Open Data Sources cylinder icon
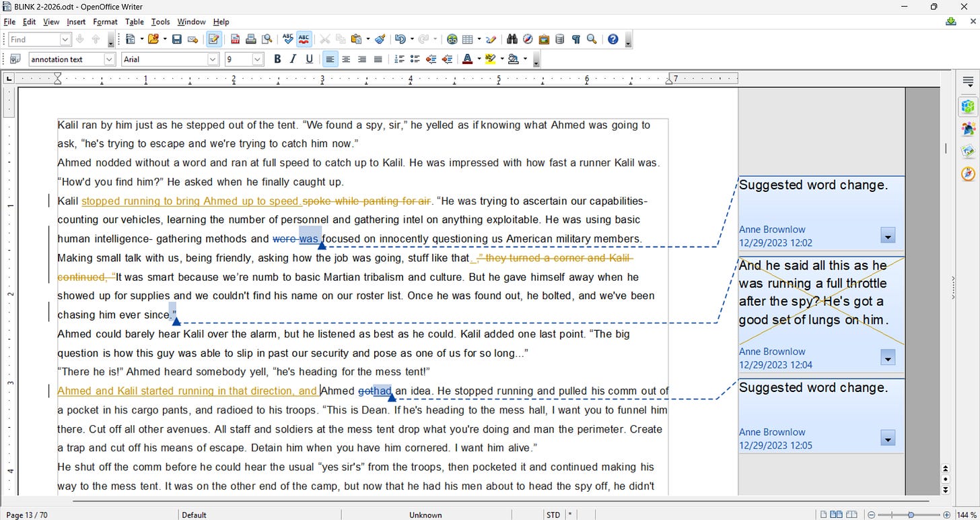Viewport: 980px width, 520px height. 560,40
